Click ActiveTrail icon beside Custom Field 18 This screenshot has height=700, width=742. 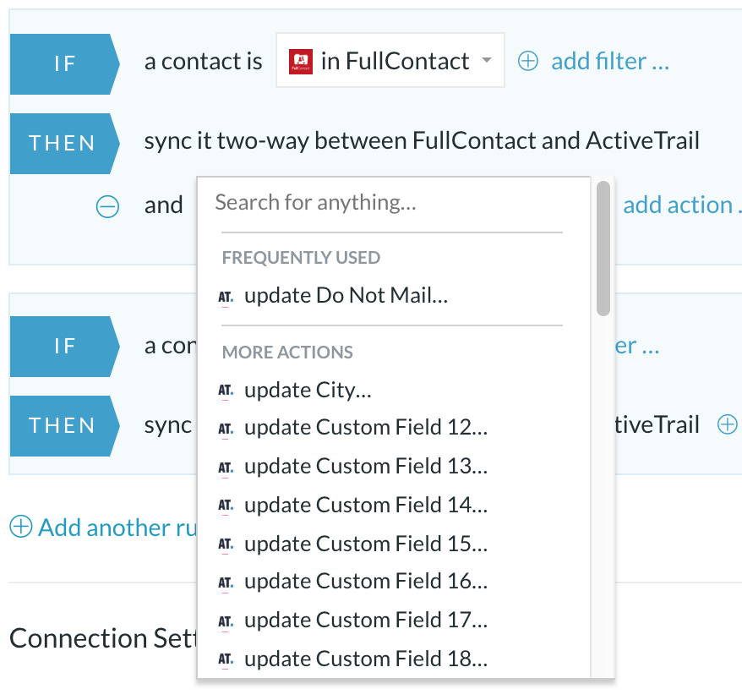point(226,659)
